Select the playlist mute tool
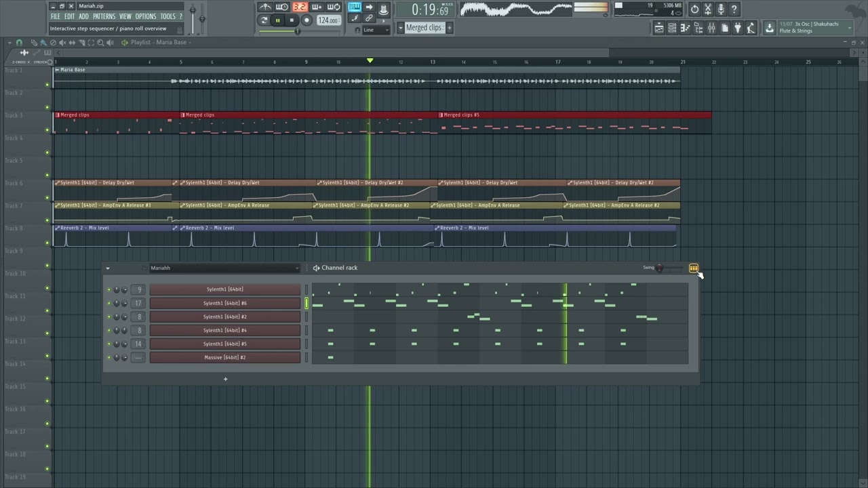The image size is (868, 488). (62, 43)
